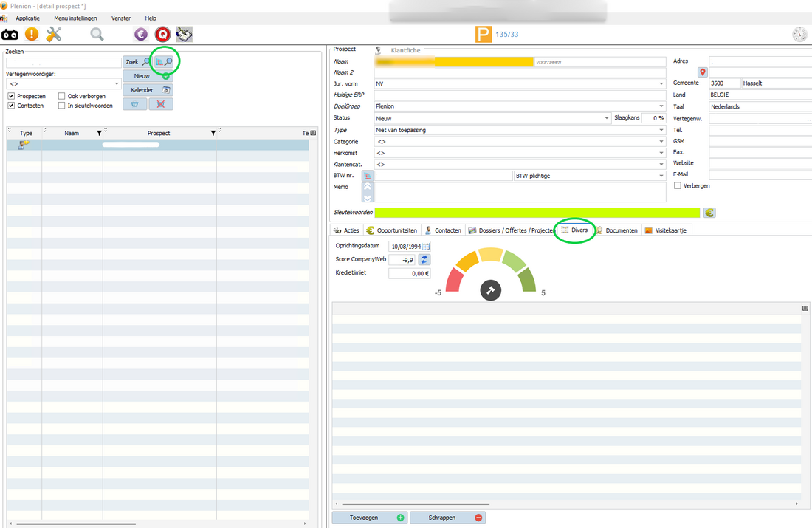This screenshot has width=812, height=528.
Task: Open the Status dropdown showing Nieuw
Action: pyautogui.click(x=607, y=118)
